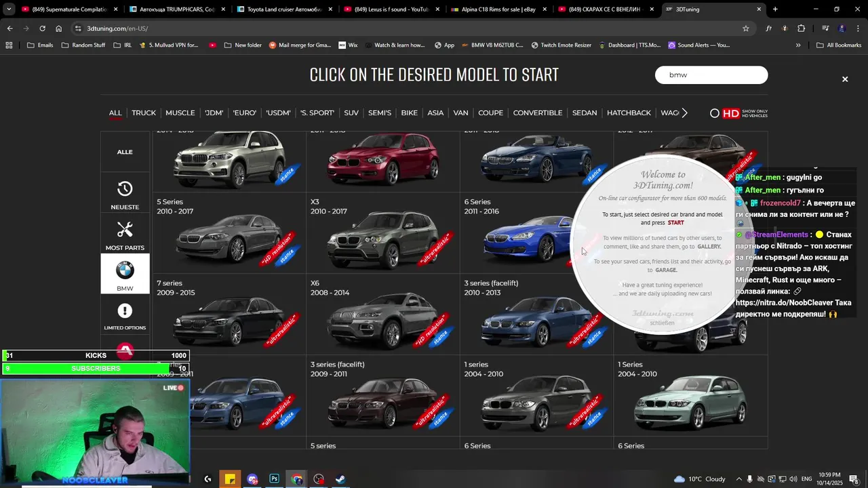The image size is (868, 488).
Task: Open the sticky notes taskbar app
Action: coord(231,479)
